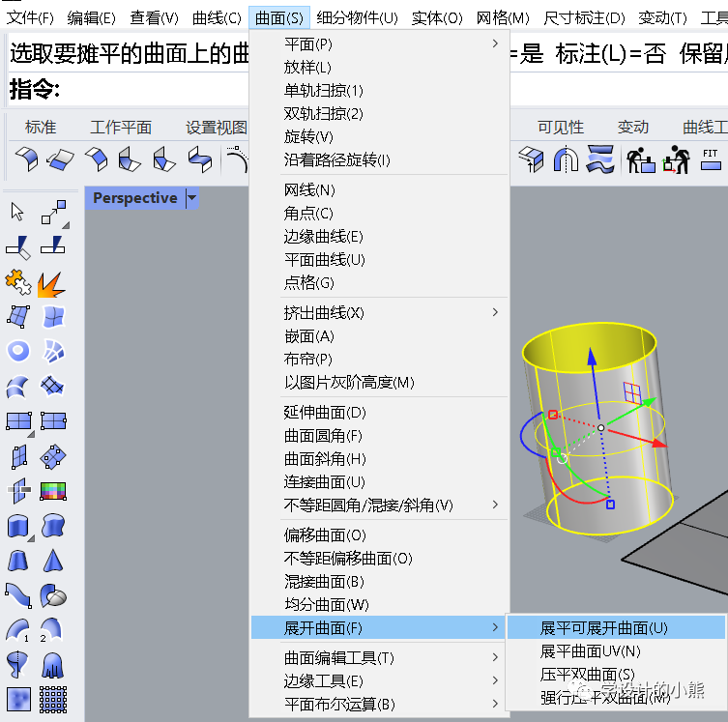
Task: Switch to the 工作平面 toolbar tab
Action: click(121, 127)
